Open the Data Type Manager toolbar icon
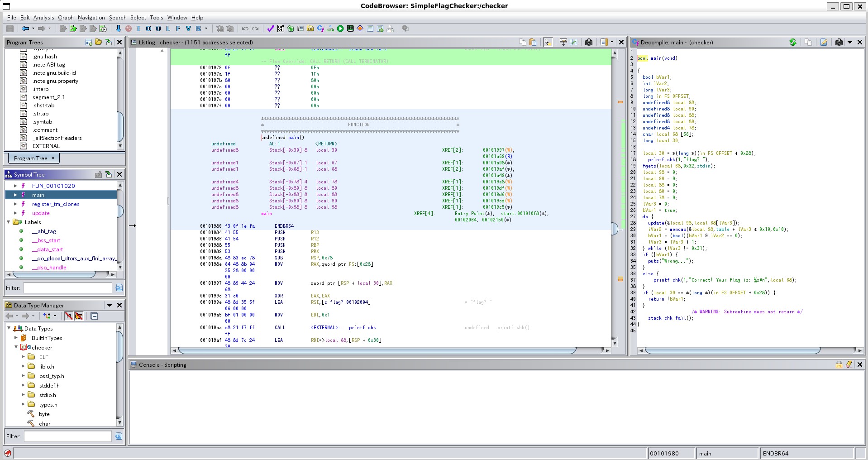Image resolution: width=868 pixels, height=460 pixels. (310, 29)
